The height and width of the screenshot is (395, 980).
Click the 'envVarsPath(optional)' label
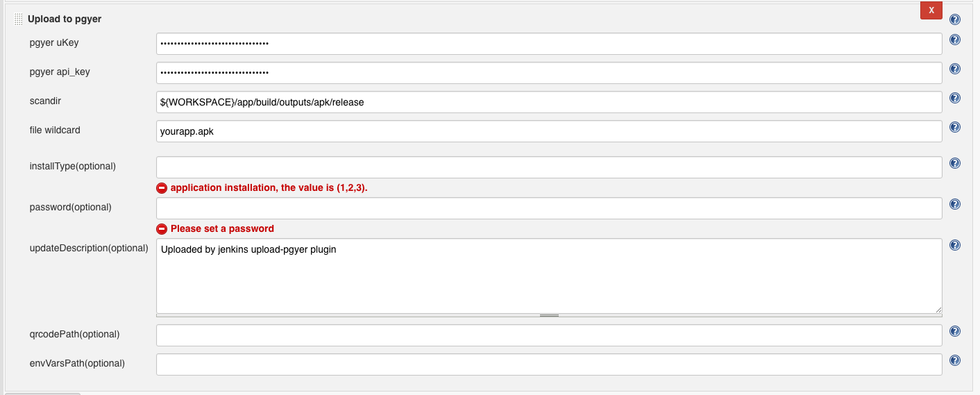(x=77, y=363)
